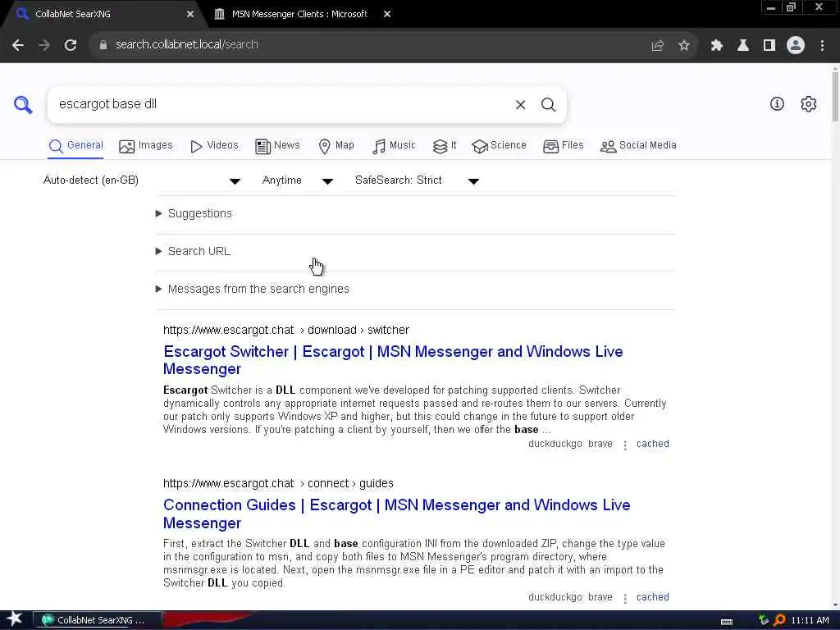
Task: Switch to the Science category
Action: pyautogui.click(x=499, y=146)
